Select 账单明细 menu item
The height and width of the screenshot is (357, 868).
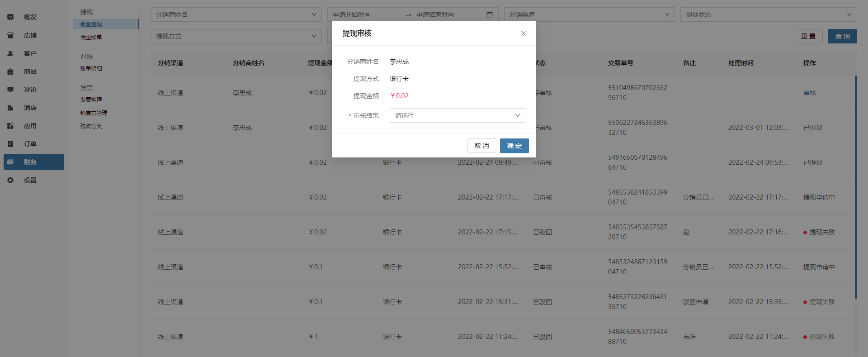click(x=91, y=68)
